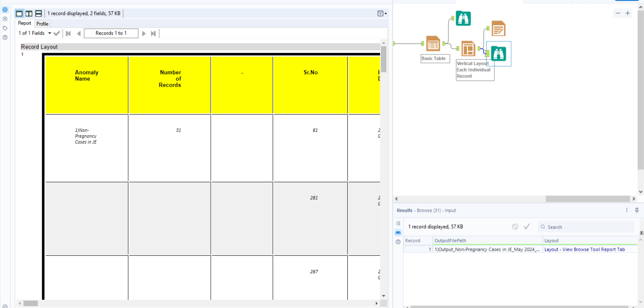Jump to the first record
Screen dimensions: 644x308
coord(68,33)
